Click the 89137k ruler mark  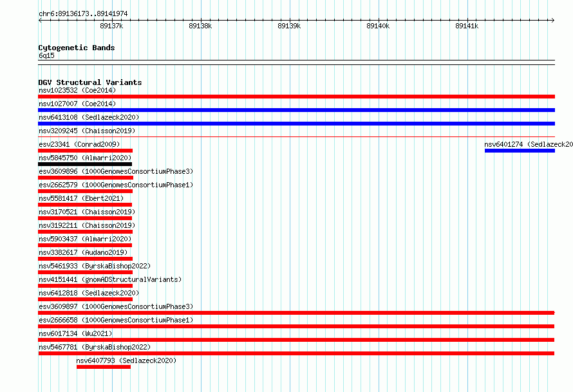coord(111,26)
